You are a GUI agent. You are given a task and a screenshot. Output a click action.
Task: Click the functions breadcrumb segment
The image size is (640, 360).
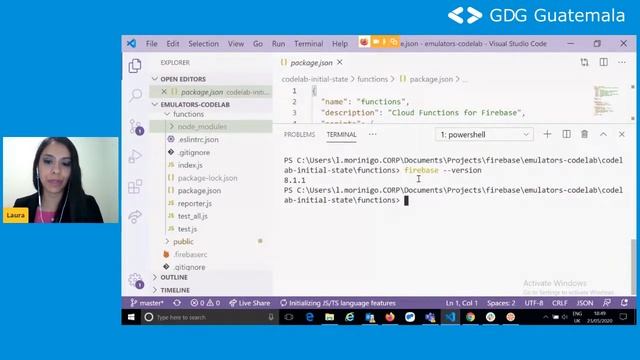372,79
